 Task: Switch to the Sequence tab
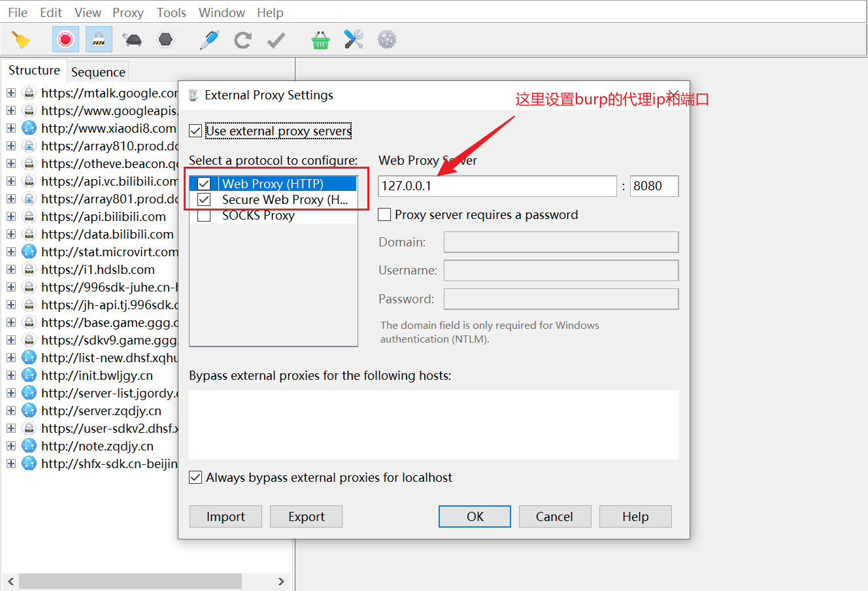tap(98, 72)
